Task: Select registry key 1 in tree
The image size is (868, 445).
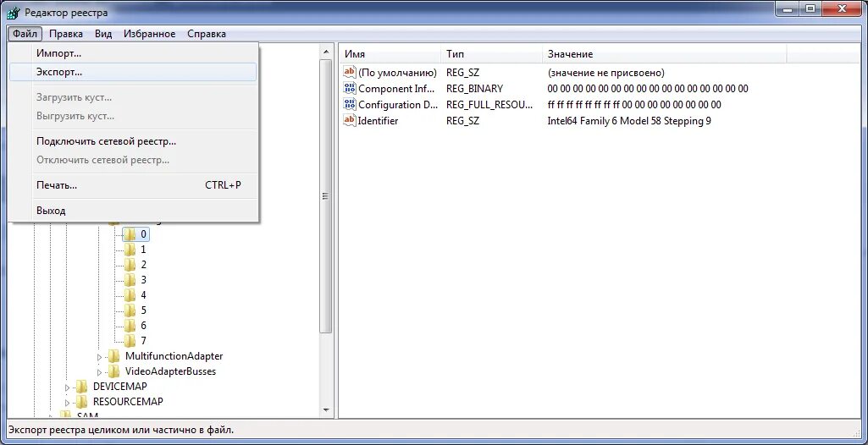Action: pyautogui.click(x=143, y=250)
